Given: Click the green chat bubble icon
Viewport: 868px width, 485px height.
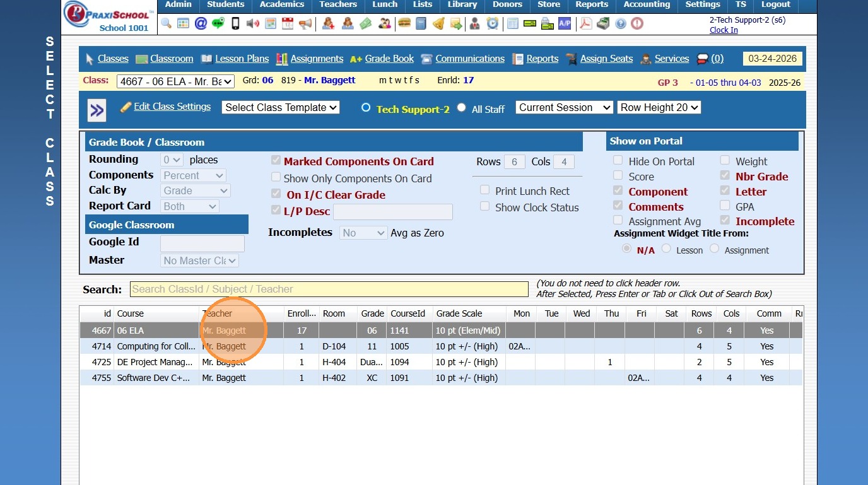Looking at the screenshot, I should [218, 24].
